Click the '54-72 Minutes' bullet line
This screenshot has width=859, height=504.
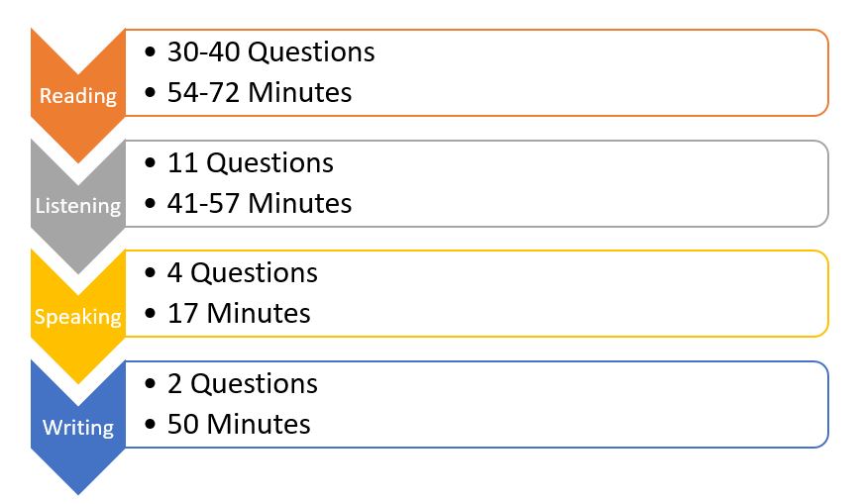[x=248, y=92]
